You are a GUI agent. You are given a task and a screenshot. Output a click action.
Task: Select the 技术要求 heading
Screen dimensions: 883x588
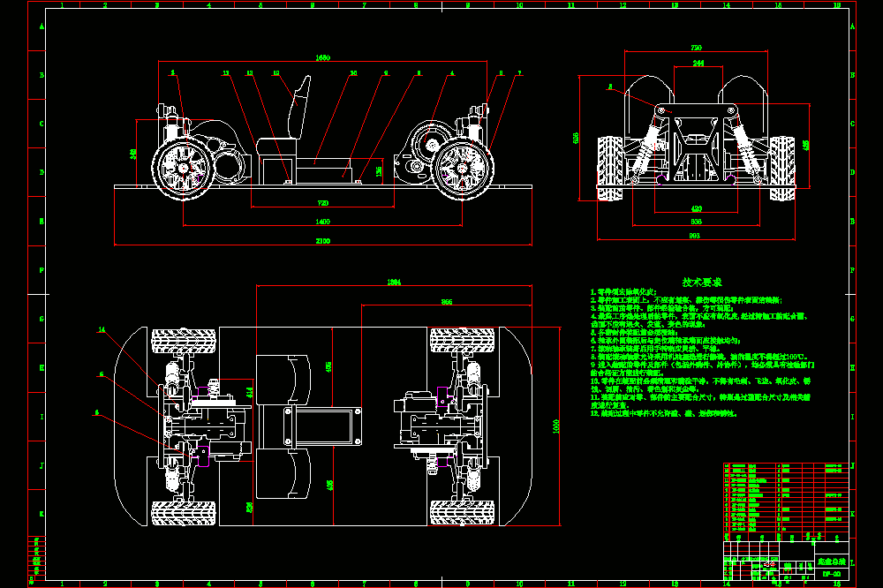[x=702, y=283]
